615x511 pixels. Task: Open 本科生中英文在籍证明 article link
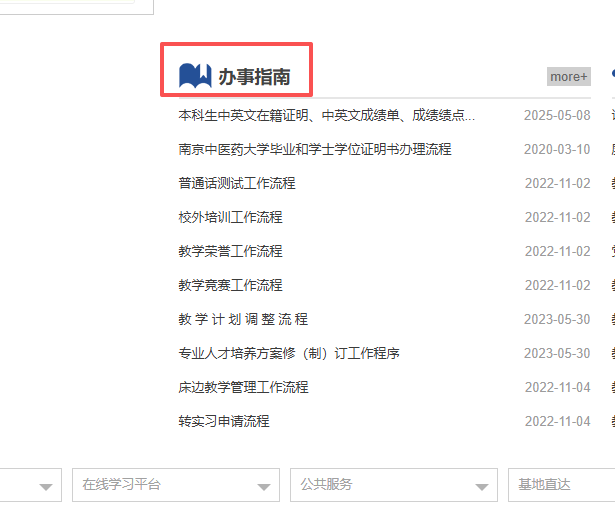pos(326,115)
